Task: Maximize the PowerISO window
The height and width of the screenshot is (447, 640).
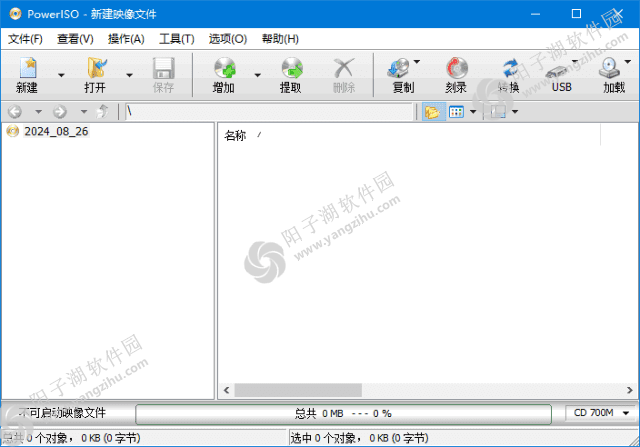Action: coord(576,14)
